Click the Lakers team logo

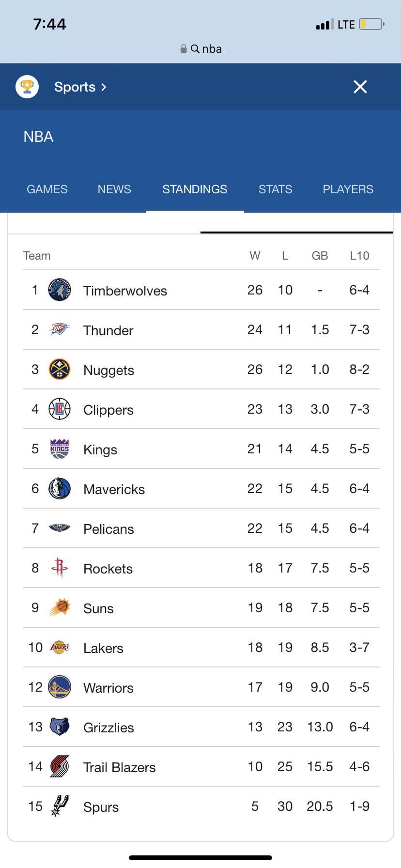point(60,648)
